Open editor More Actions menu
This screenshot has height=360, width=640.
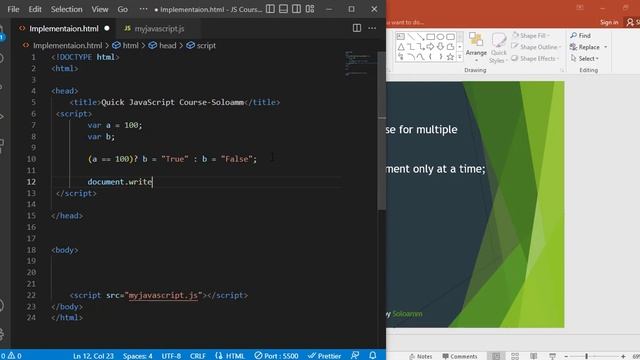pyautogui.click(x=372, y=28)
